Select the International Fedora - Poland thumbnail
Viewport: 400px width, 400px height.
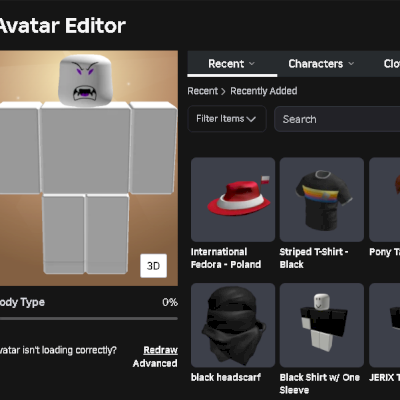point(233,200)
